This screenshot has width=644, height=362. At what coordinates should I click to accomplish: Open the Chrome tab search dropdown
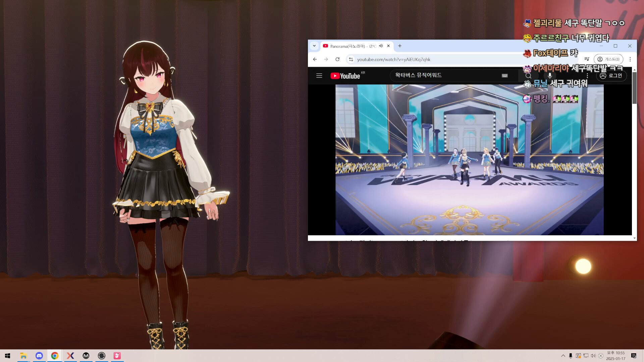(x=314, y=46)
